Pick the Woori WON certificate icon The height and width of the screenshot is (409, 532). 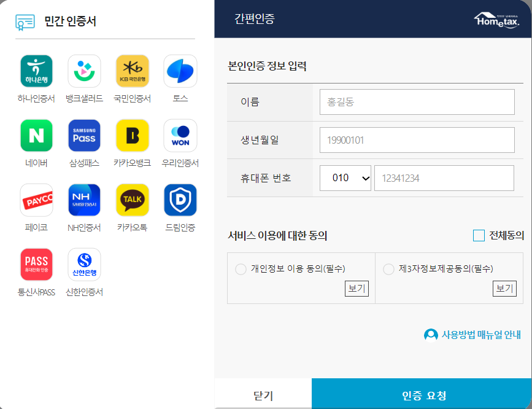180,136
